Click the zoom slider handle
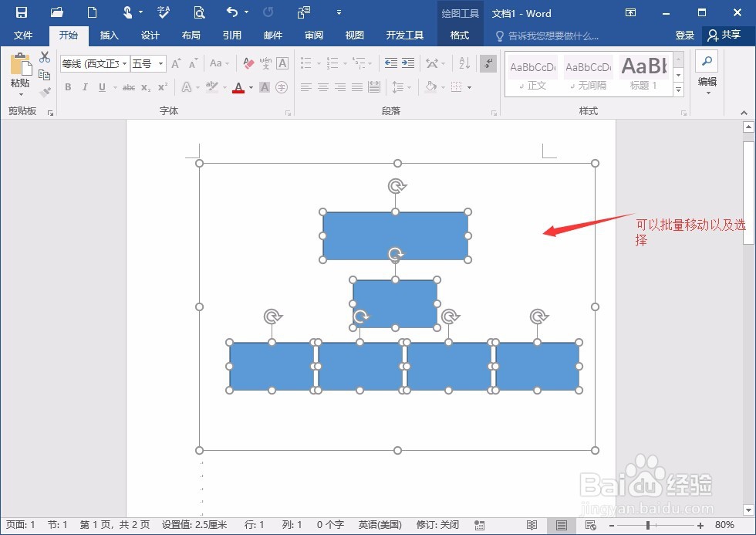The image size is (756, 535). 648,525
